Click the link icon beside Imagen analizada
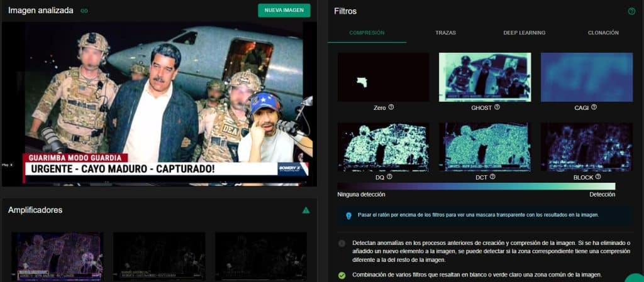 point(84,11)
